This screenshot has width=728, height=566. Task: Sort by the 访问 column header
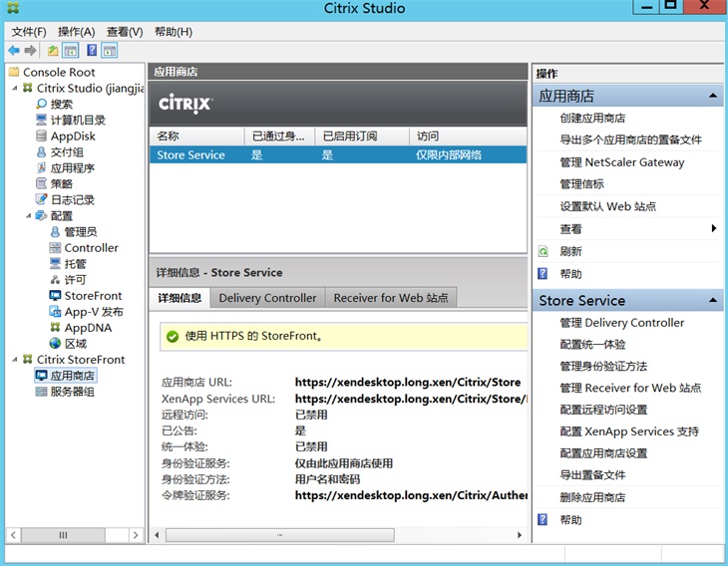468,136
